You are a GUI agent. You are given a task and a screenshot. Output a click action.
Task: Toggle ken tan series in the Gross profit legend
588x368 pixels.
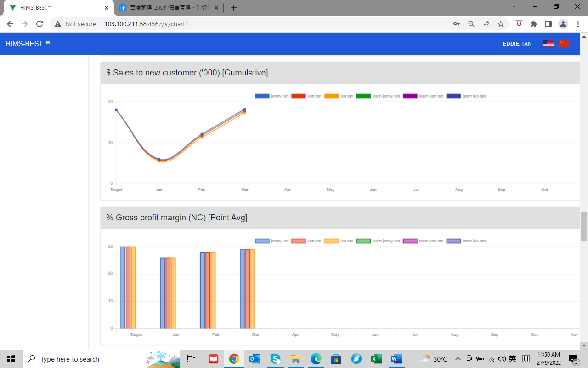tap(307, 241)
